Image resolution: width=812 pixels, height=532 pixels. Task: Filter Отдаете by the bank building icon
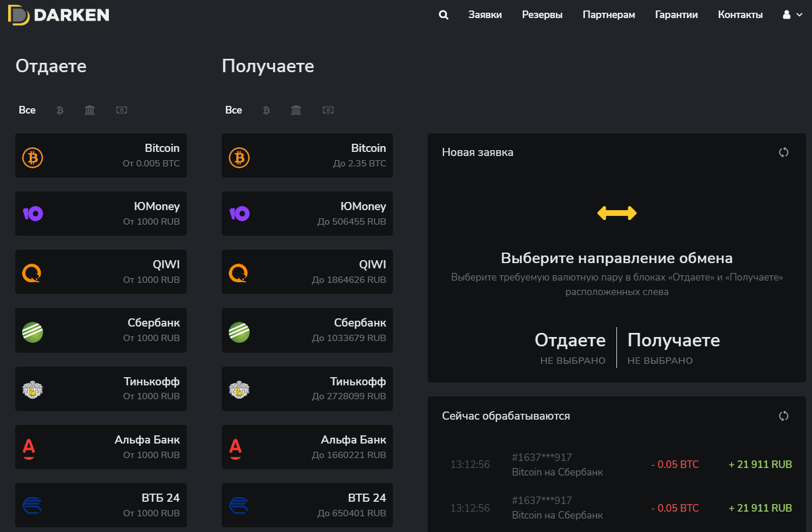pos(90,110)
